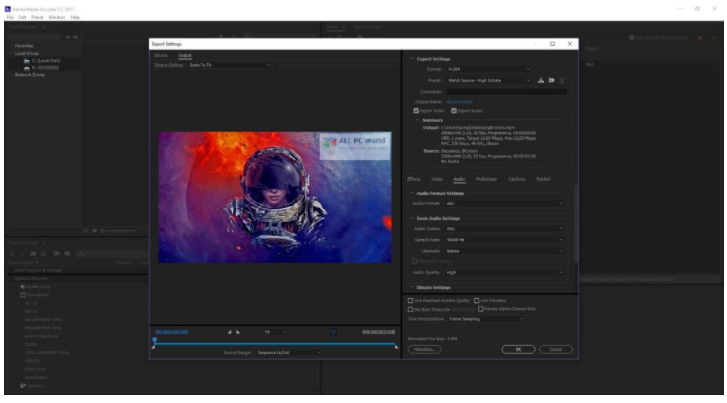Click the Save Preset icon beside Preset
The width and height of the screenshot is (727, 403).
pyautogui.click(x=541, y=81)
